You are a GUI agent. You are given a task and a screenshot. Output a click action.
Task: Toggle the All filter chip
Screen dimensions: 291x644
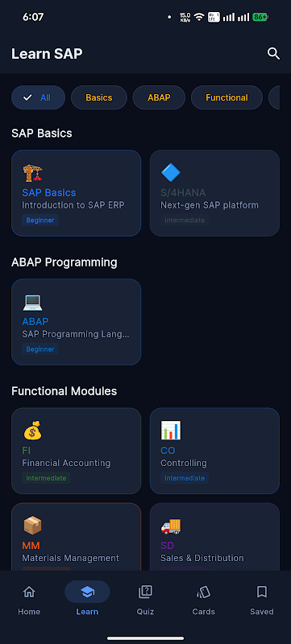(38, 97)
